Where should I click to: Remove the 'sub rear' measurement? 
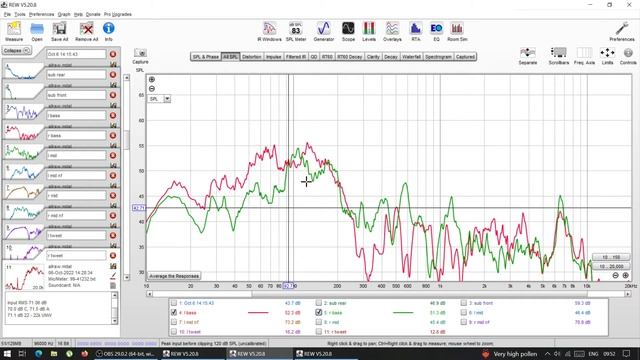point(113,75)
